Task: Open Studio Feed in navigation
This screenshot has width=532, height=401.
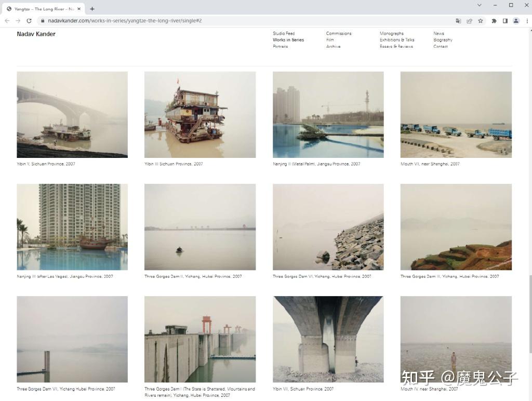Action: 284,33
